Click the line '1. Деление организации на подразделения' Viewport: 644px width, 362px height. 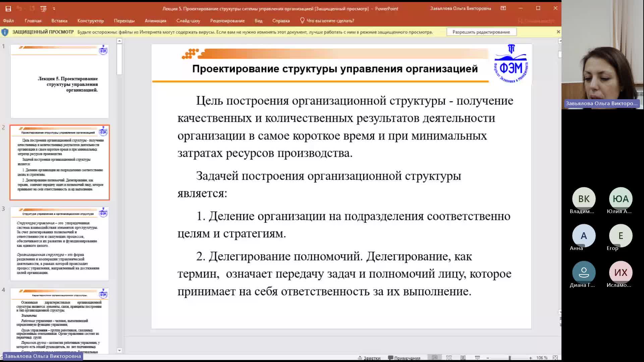coord(344,225)
